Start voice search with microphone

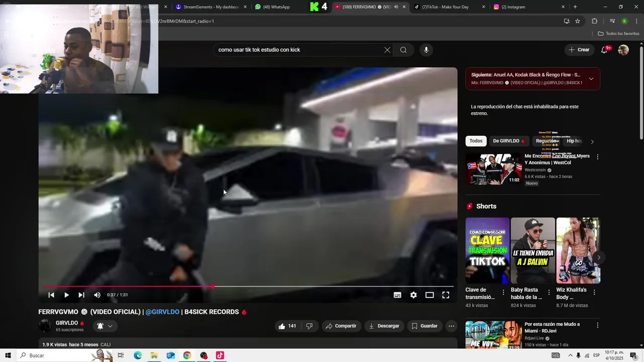pos(426,50)
